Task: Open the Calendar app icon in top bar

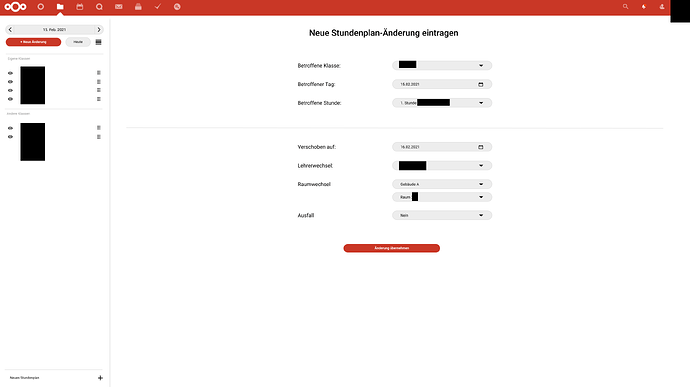Action: pos(80,7)
